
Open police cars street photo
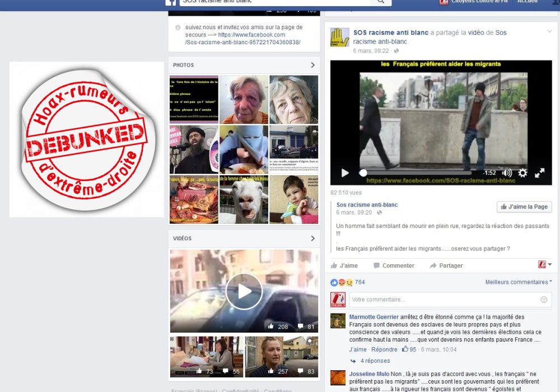coord(293,150)
